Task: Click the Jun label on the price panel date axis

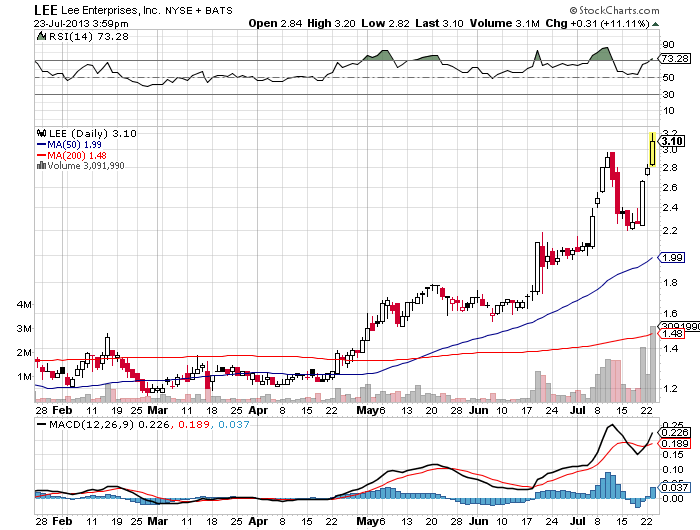Action: tap(479, 410)
